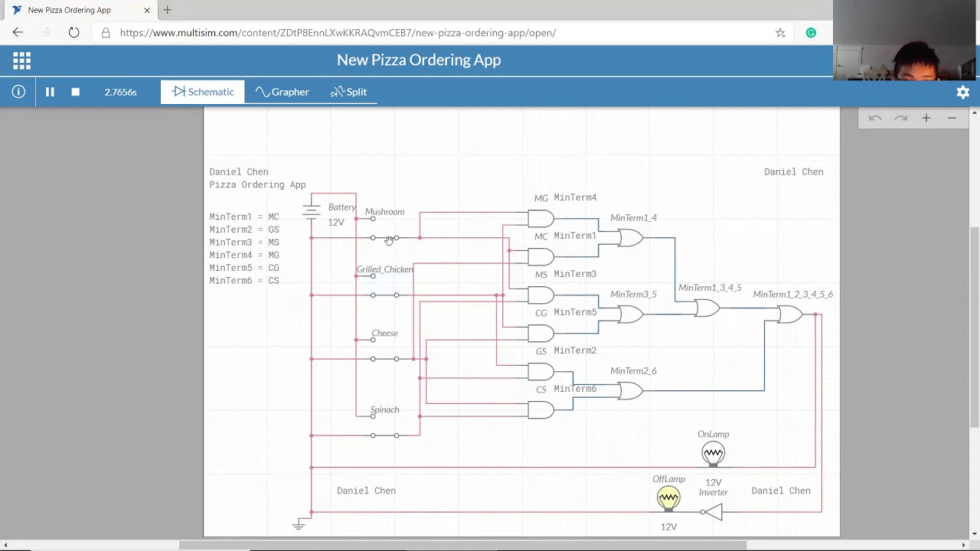
Task: Select the Inverter gate
Action: point(711,512)
